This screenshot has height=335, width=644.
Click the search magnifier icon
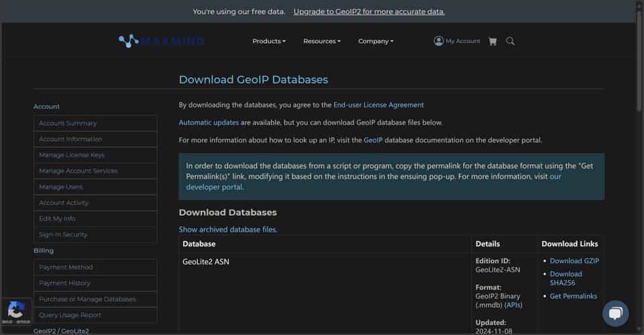[511, 41]
